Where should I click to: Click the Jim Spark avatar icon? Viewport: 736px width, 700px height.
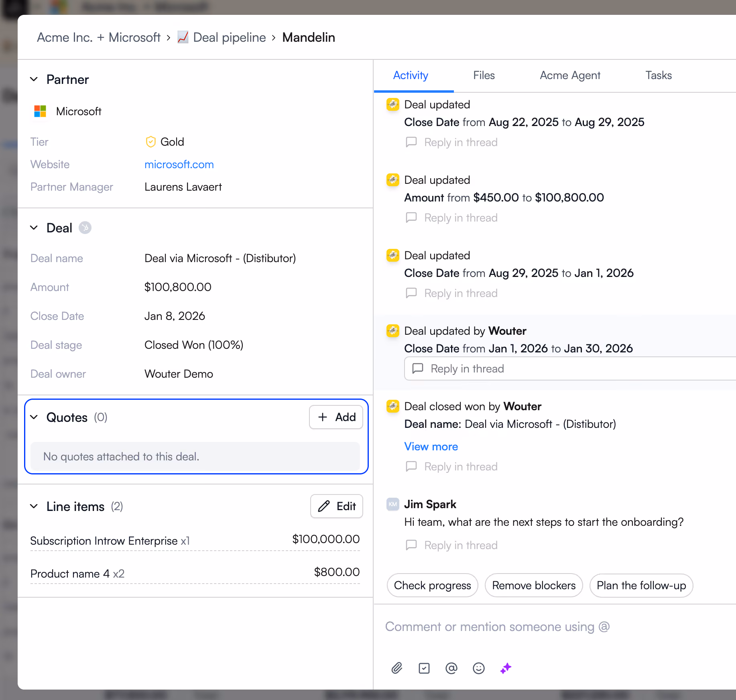tap(393, 504)
